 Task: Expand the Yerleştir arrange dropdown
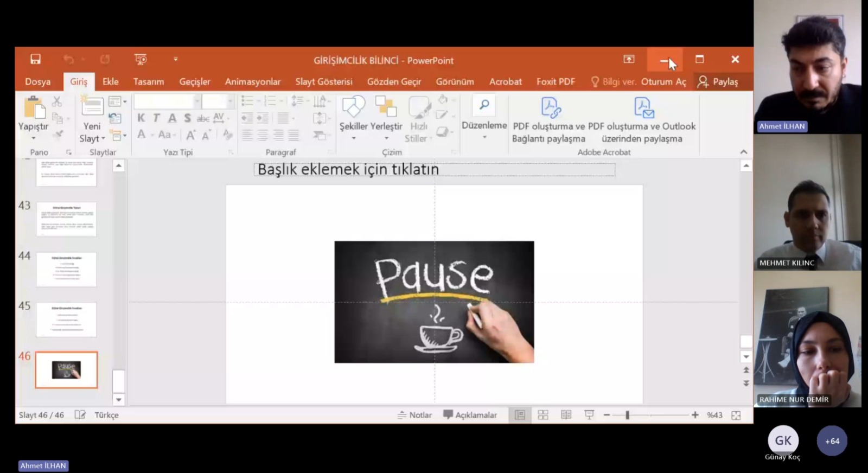(x=386, y=138)
